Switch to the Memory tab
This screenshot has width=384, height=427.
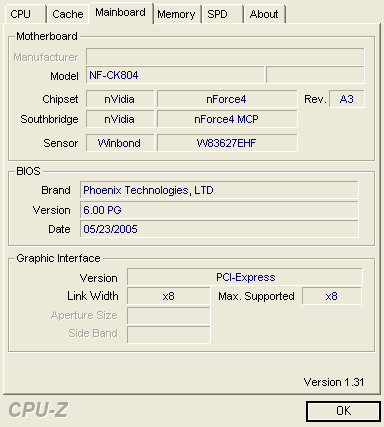pyautogui.click(x=177, y=14)
